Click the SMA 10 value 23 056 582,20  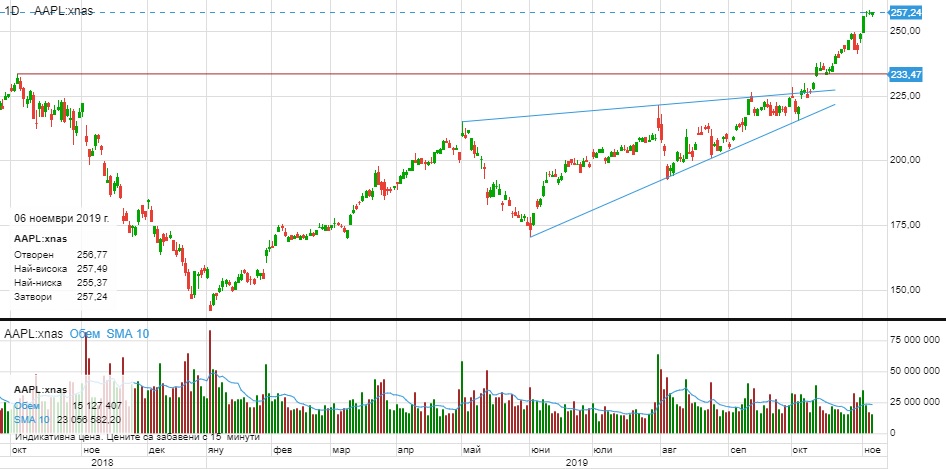pyautogui.click(x=89, y=420)
